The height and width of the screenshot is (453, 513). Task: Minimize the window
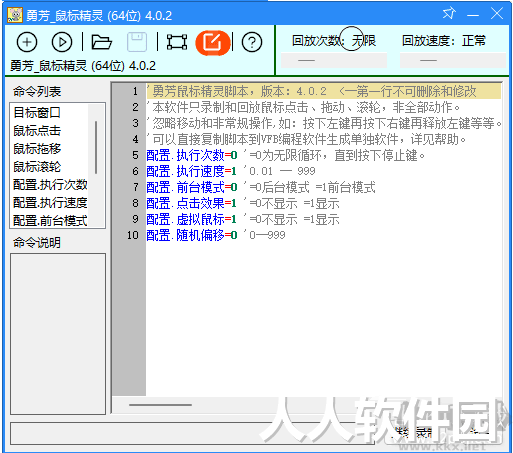coord(473,14)
